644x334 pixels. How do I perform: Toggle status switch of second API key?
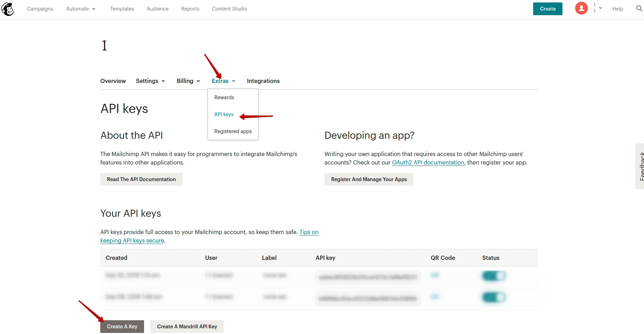(494, 297)
